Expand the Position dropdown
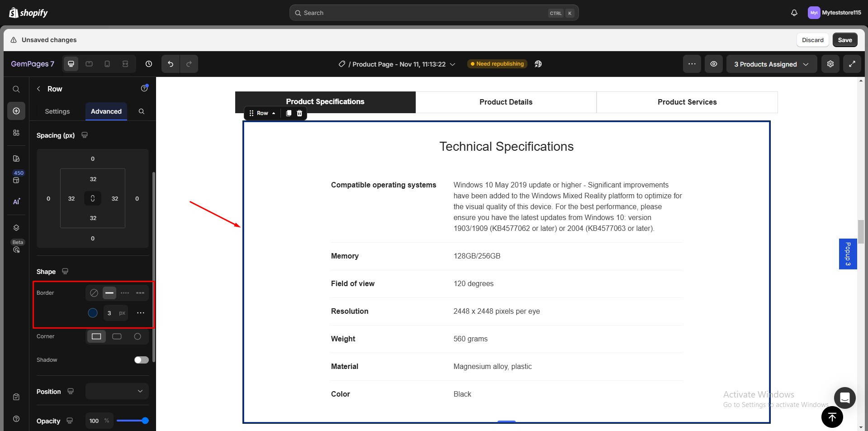The image size is (868, 431). pos(117,391)
